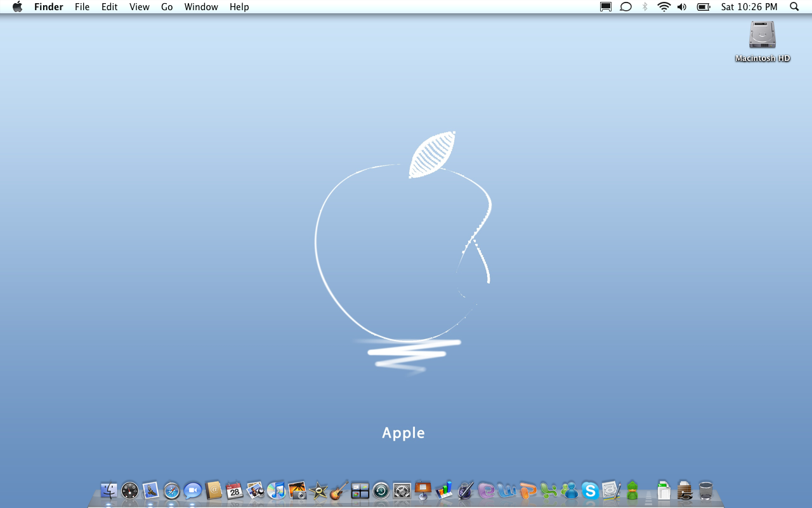The height and width of the screenshot is (508, 812).
Task: Open Microsoft Messenger buddies icon
Action: click(x=570, y=490)
